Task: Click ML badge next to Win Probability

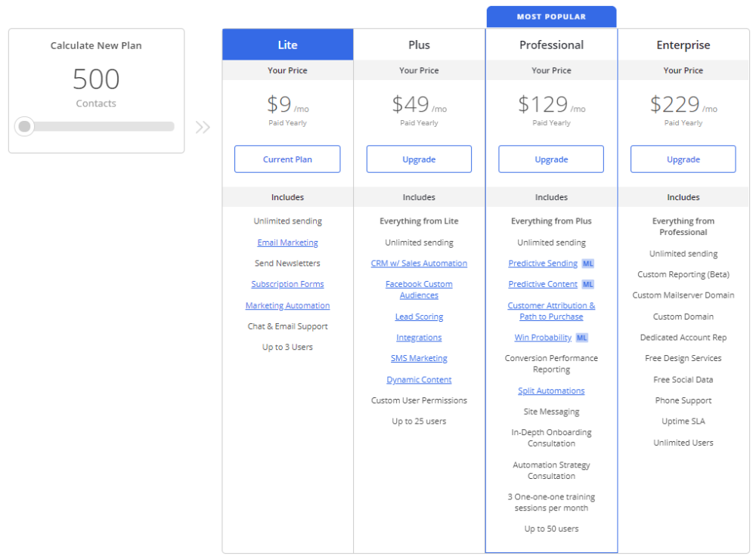Action: pyautogui.click(x=582, y=338)
